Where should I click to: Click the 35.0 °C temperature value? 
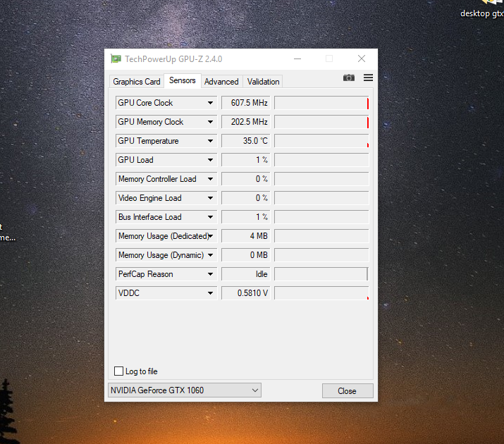pyautogui.click(x=246, y=141)
